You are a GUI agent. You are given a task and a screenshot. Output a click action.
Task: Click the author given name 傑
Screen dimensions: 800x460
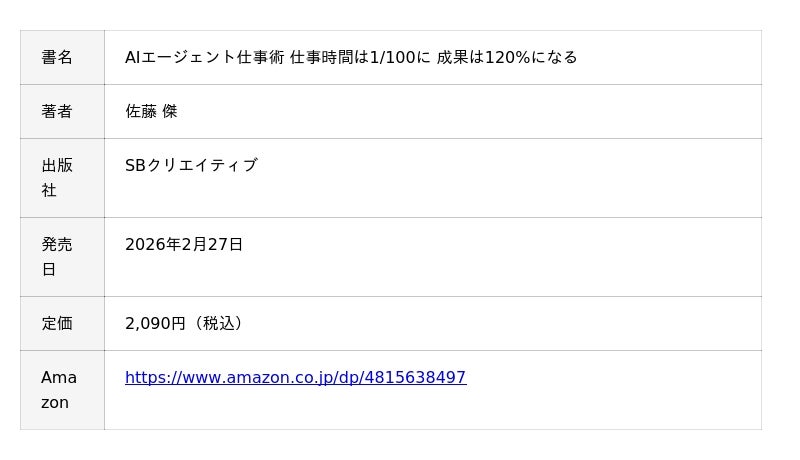(x=170, y=112)
